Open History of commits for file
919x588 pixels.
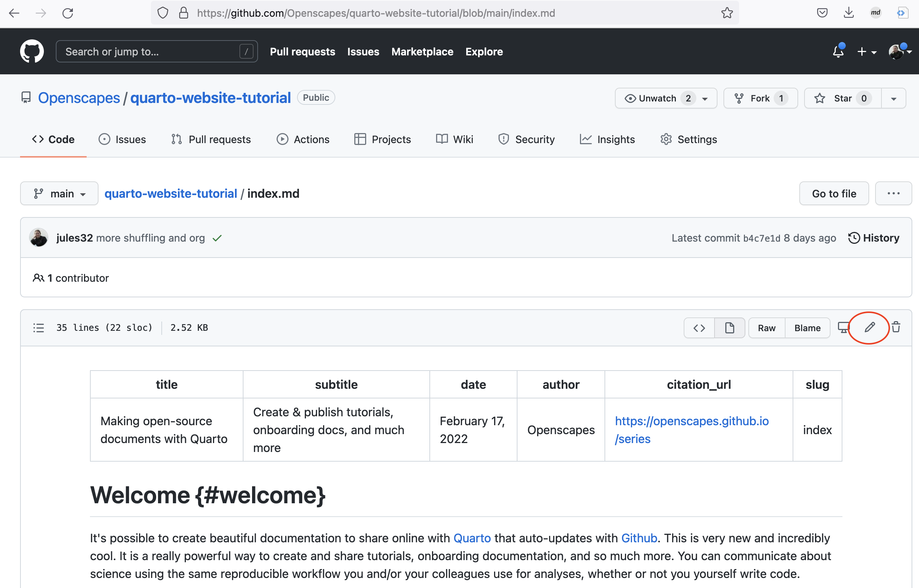tap(873, 238)
